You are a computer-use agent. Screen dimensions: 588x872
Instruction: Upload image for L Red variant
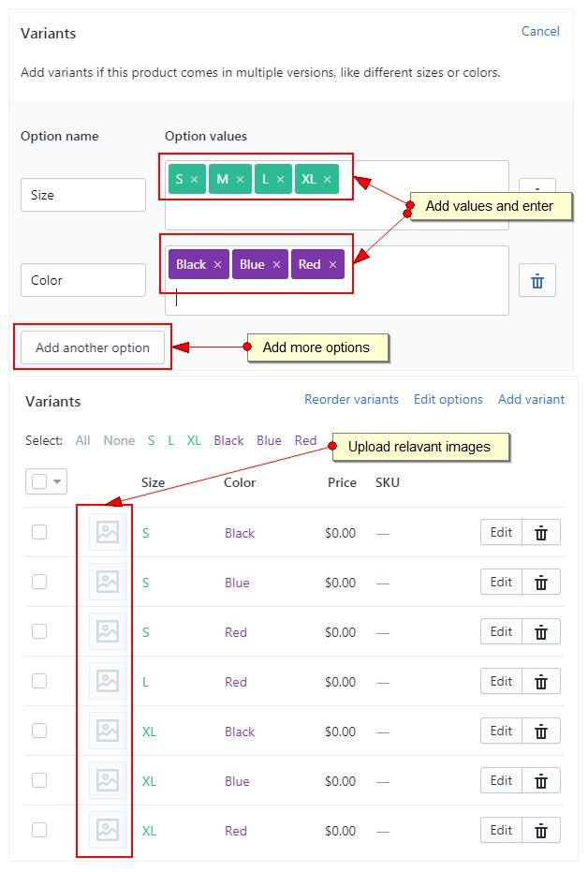(108, 682)
